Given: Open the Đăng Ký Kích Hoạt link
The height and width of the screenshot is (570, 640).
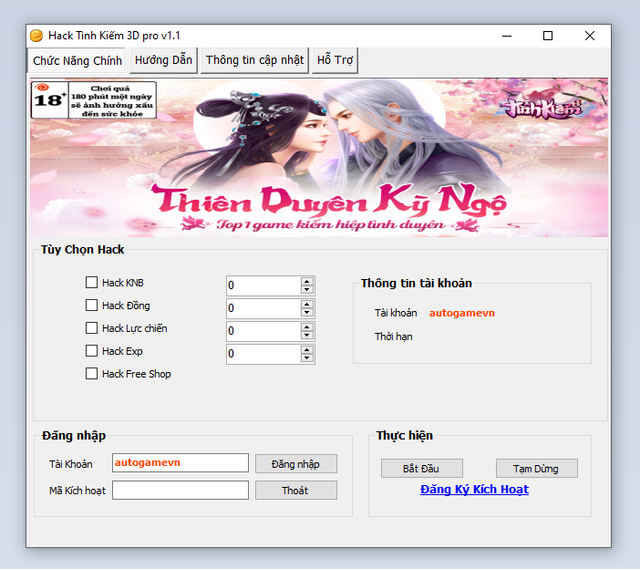Looking at the screenshot, I should click(x=474, y=489).
